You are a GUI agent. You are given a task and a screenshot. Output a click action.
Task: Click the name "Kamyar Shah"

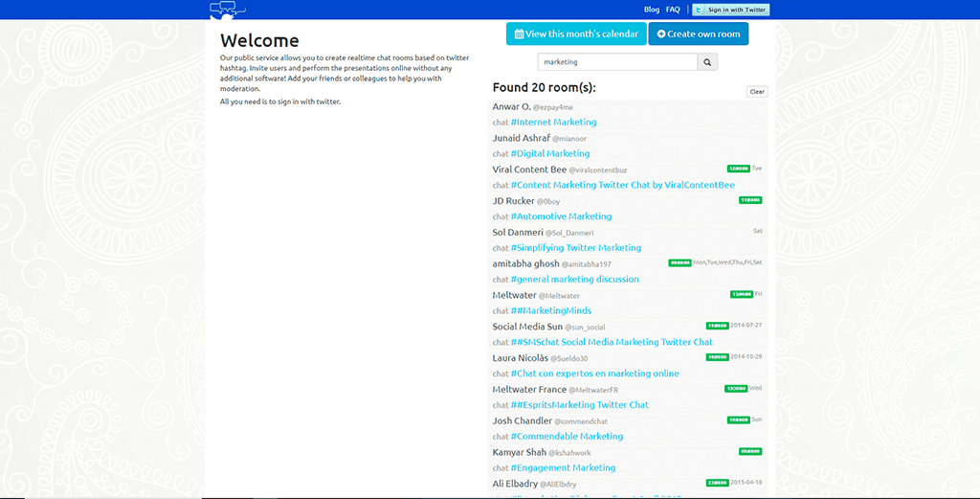520,451
